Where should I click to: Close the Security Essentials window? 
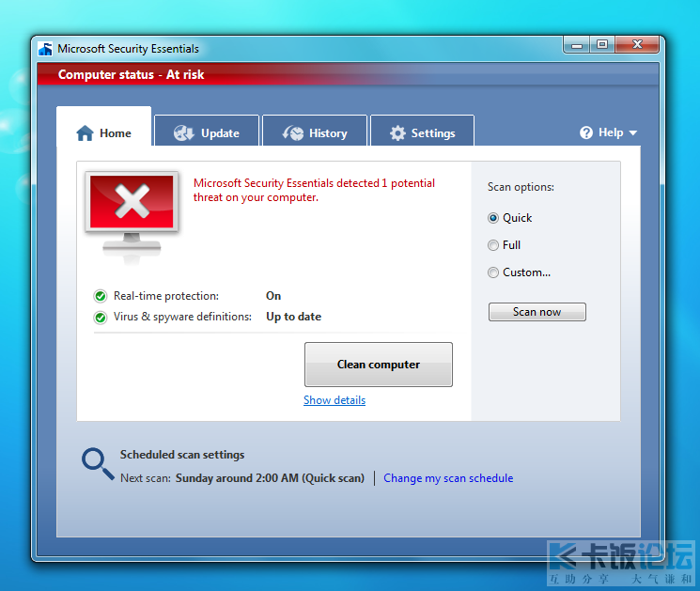pos(637,45)
